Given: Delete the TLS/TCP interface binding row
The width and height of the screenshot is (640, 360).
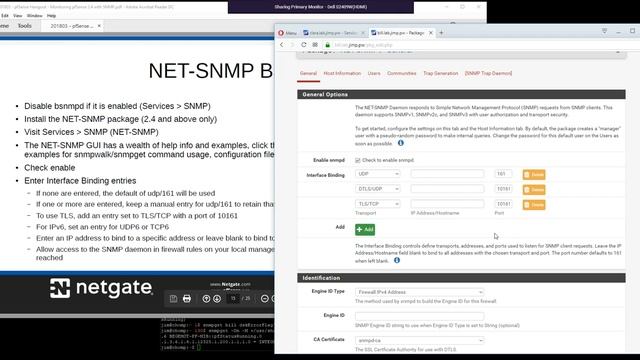Looking at the screenshot, I should (x=534, y=205).
